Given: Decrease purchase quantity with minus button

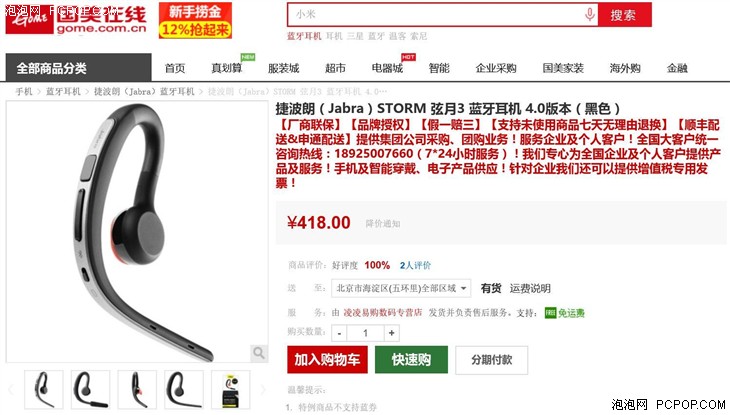Looking at the screenshot, I should click(339, 333).
